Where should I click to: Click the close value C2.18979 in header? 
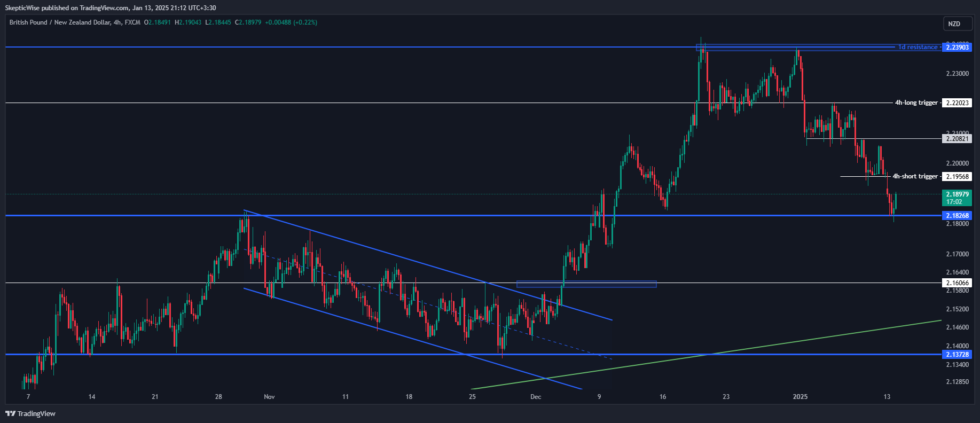tap(248, 22)
